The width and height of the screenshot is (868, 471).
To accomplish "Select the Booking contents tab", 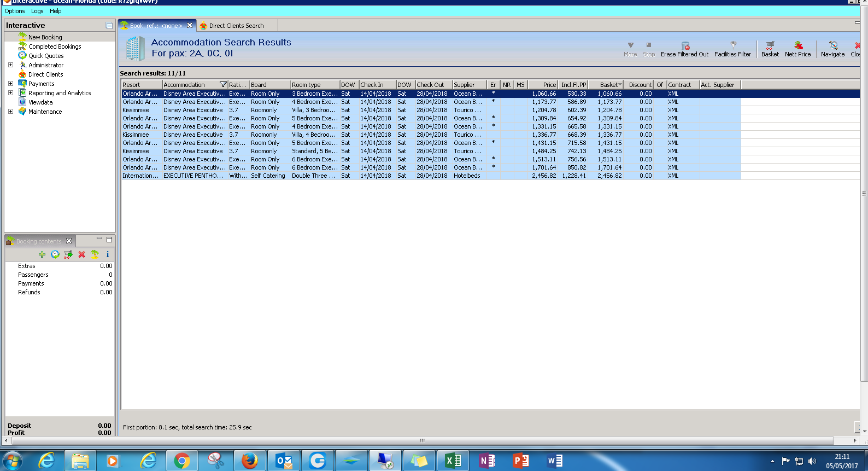I will tap(39, 241).
